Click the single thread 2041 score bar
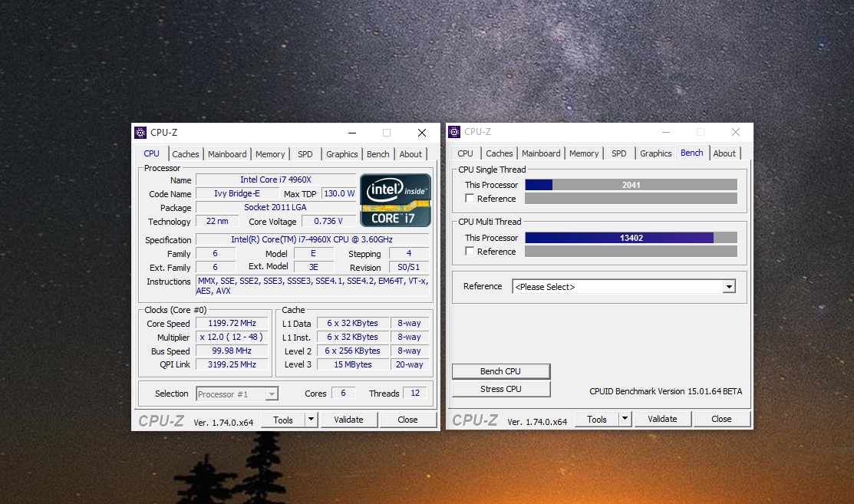Image resolution: width=854 pixels, height=504 pixels. 631,185
